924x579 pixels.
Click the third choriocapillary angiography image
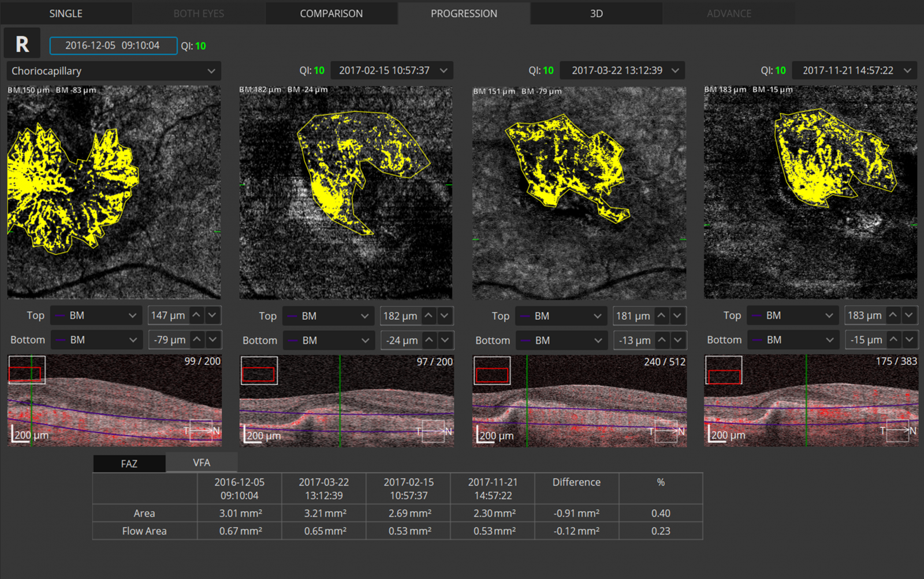click(579, 193)
